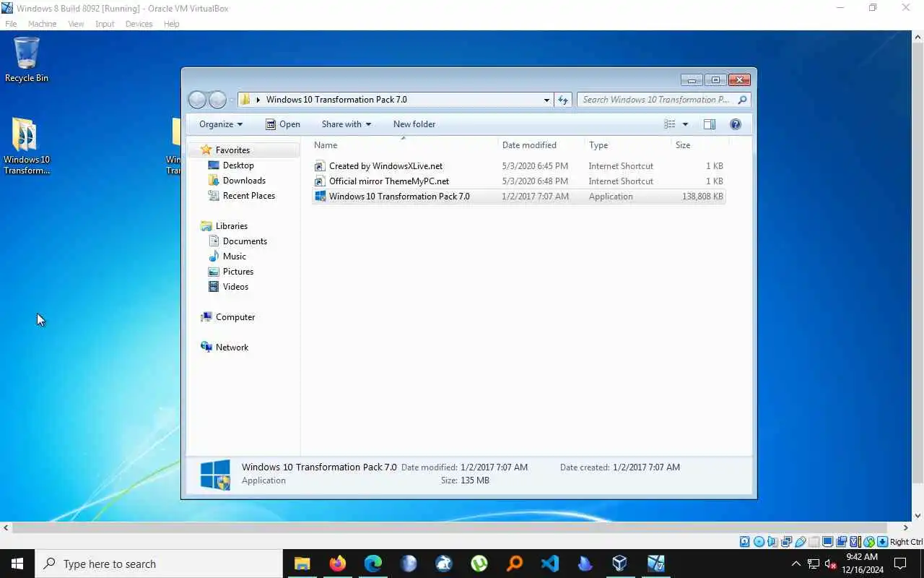Click VirtualBox recording status icon
924x578 pixels.
pyautogui.click(x=841, y=542)
